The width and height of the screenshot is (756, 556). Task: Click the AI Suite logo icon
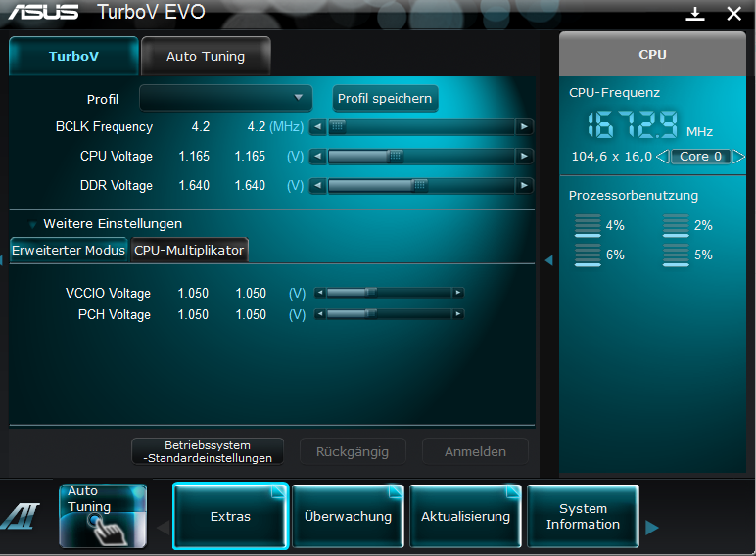click(21, 516)
